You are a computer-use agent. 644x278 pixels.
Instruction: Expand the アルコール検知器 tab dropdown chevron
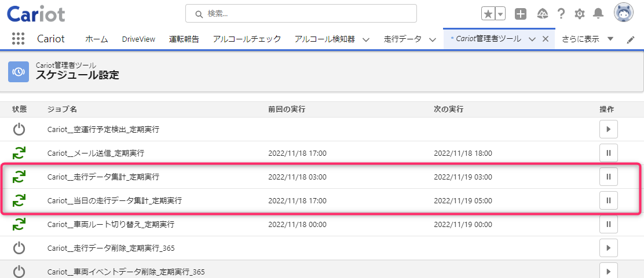365,39
